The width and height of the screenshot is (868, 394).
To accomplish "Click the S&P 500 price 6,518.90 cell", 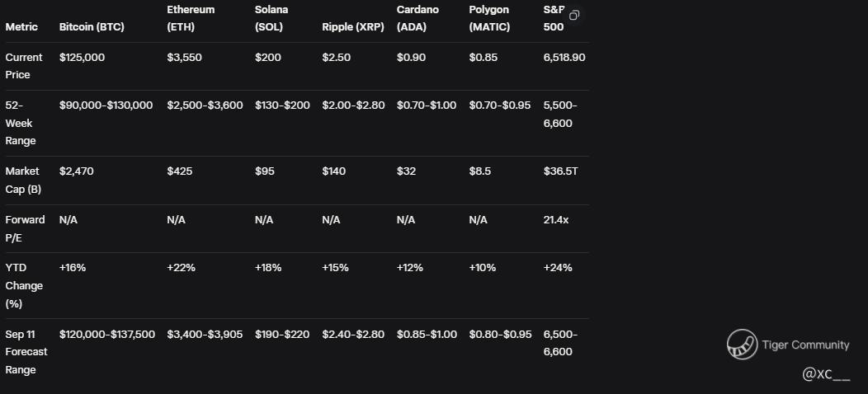I will click(x=564, y=58).
